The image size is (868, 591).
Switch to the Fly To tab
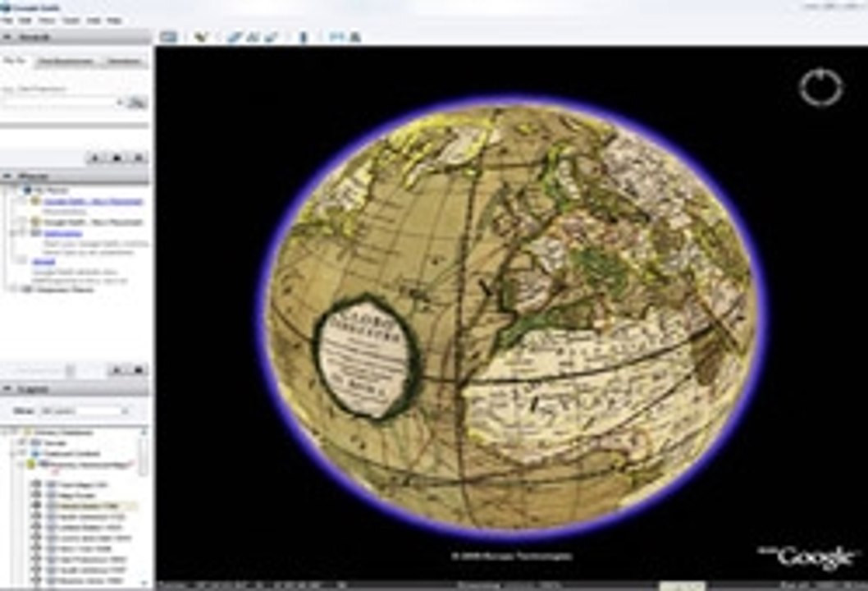click(x=16, y=61)
